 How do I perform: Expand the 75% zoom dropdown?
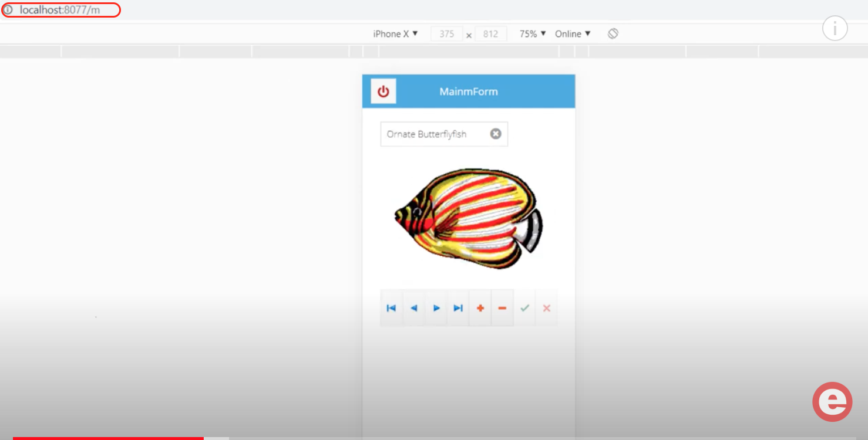pos(533,34)
